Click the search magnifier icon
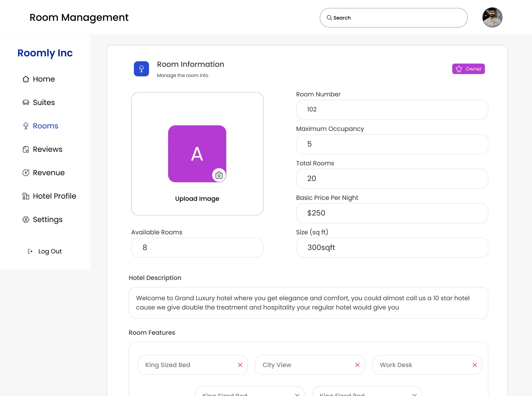 (329, 18)
